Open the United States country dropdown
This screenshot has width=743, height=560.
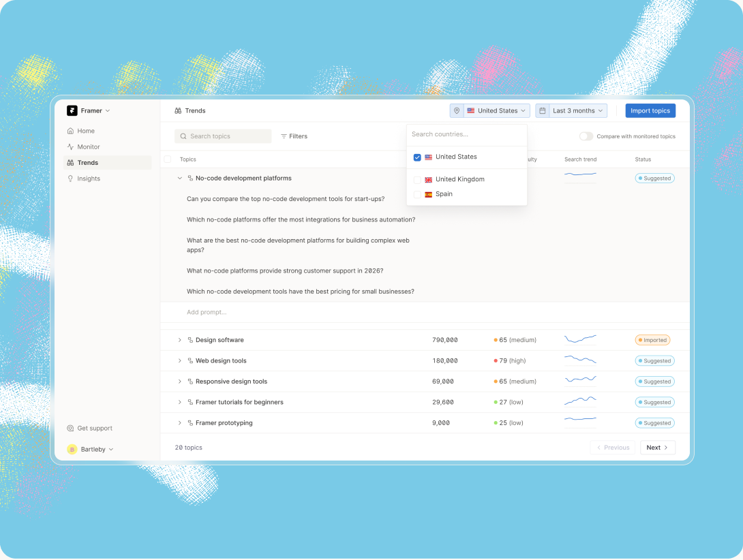[x=497, y=111]
